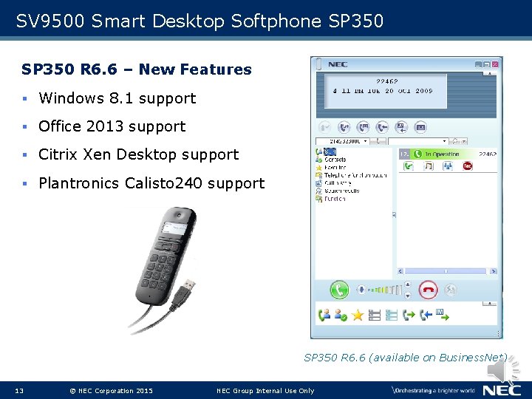This screenshot has width=532, height=399.
Task: Click green phone icon under In Operation
Action: point(409,166)
